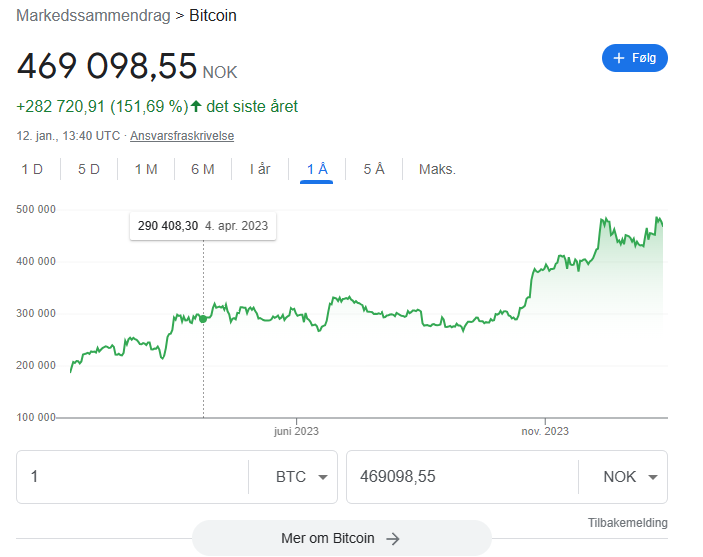The width and height of the screenshot is (703, 557).
Task: Click the green data point on chart
Action: coord(203,319)
